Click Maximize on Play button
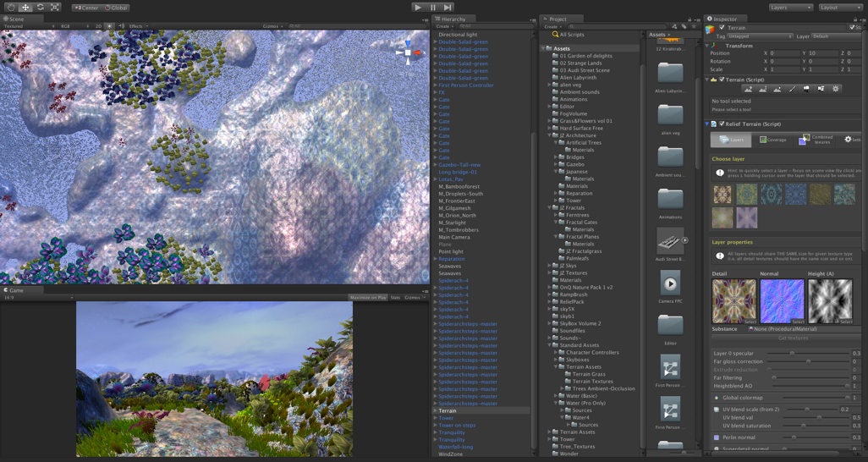 pyautogui.click(x=368, y=298)
